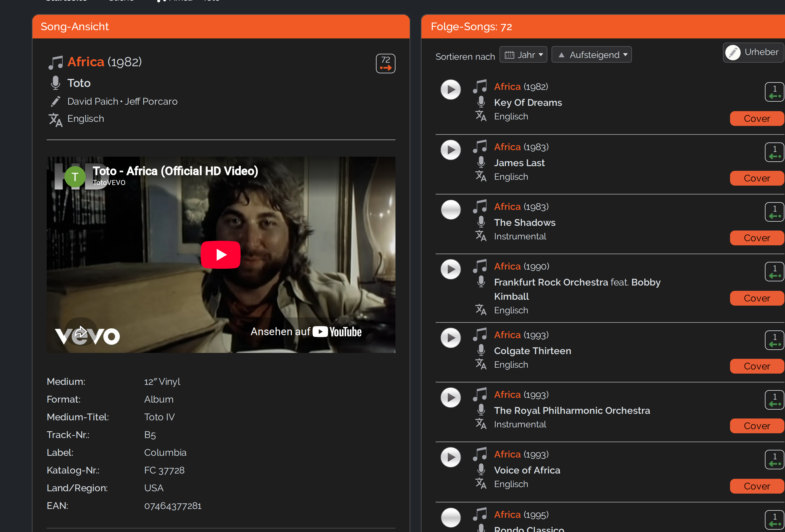The height and width of the screenshot is (532, 785).
Task: Click the pencil icon beside David Paich
Action: (55, 101)
